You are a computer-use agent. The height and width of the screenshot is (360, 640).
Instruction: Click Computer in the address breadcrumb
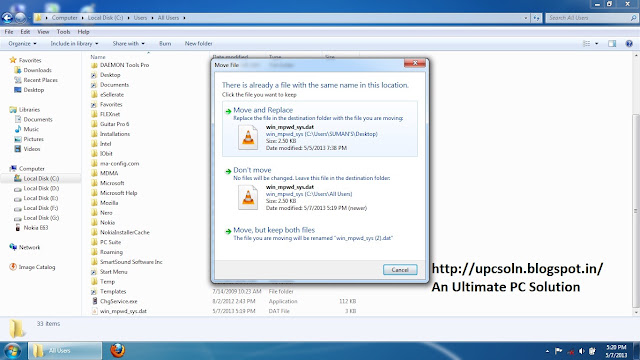(64, 18)
